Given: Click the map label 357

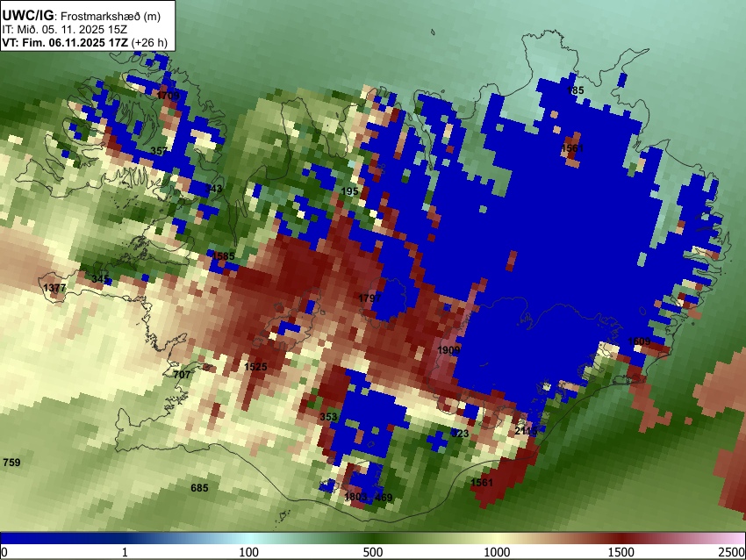Looking at the screenshot, I should point(159,151).
